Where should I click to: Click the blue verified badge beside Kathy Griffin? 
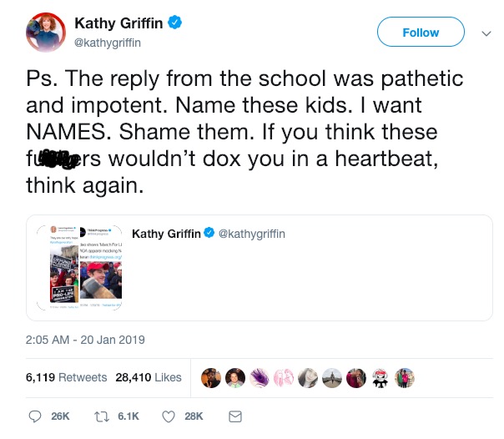pos(174,23)
